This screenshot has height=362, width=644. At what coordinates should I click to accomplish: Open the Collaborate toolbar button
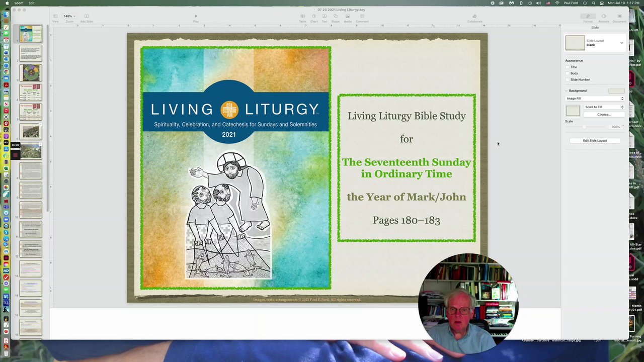pos(474,18)
